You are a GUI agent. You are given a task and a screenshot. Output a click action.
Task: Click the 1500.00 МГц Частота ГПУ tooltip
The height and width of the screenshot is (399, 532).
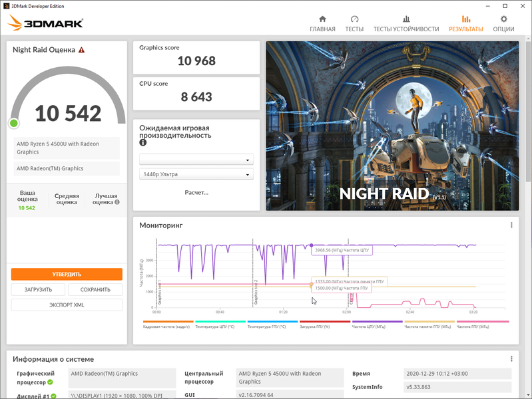pyautogui.click(x=342, y=288)
